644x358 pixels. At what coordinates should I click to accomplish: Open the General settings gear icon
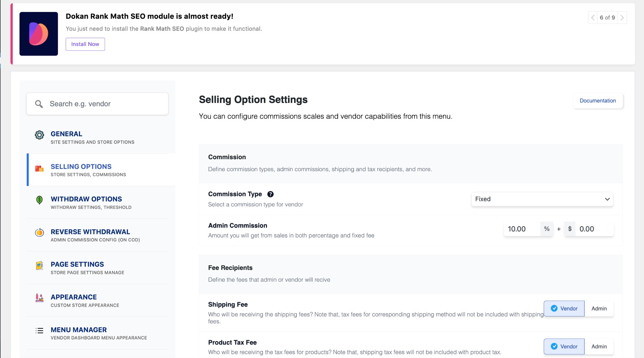pos(39,134)
